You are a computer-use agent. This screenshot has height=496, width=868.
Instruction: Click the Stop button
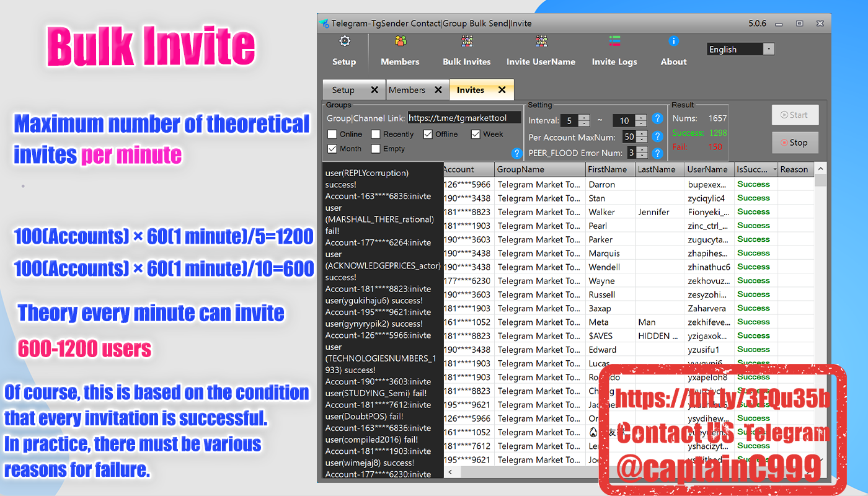click(x=795, y=143)
